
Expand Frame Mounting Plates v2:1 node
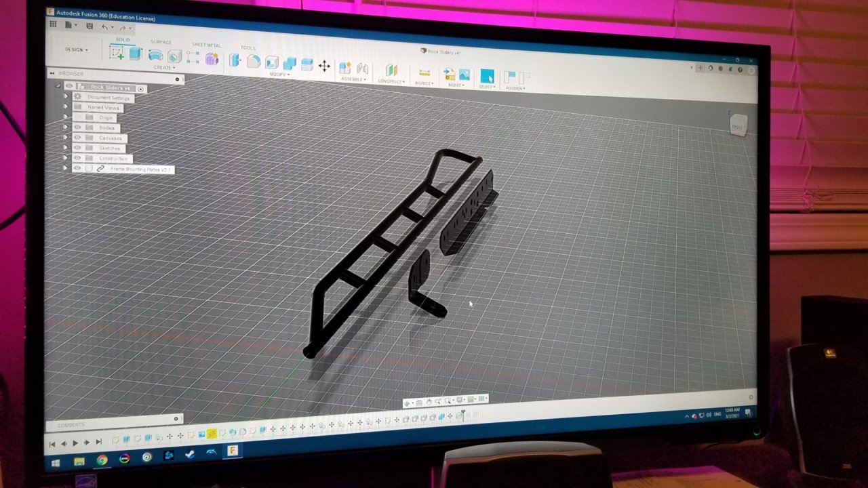click(x=66, y=168)
